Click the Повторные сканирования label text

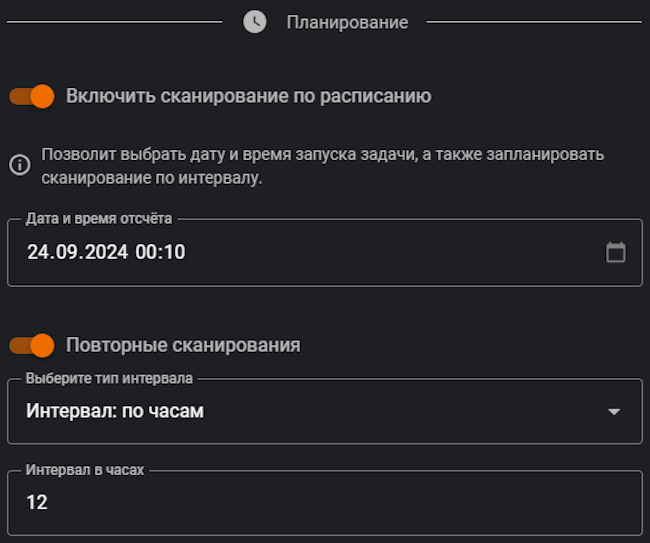(183, 345)
